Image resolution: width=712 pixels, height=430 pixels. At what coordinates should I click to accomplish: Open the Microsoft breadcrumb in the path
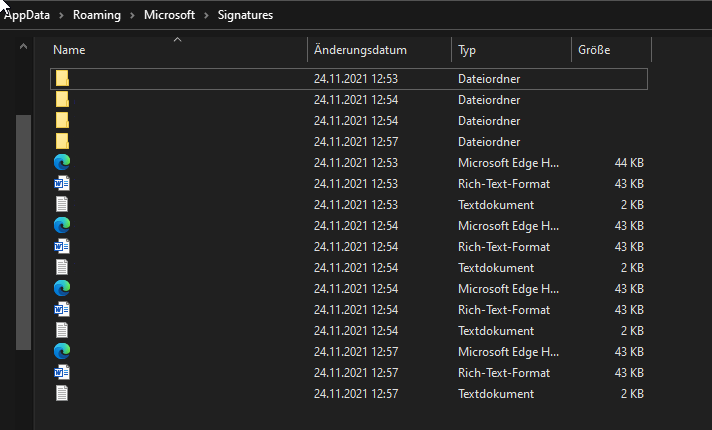(x=170, y=15)
